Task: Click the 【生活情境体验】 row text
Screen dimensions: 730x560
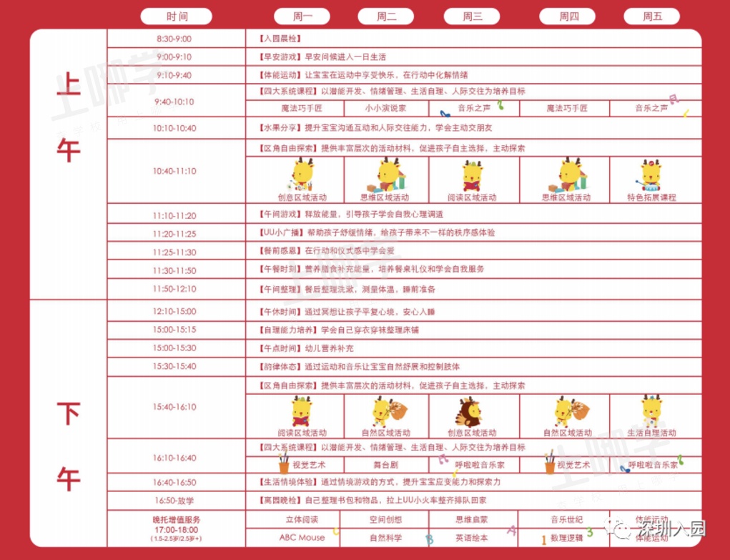Action: [380, 482]
